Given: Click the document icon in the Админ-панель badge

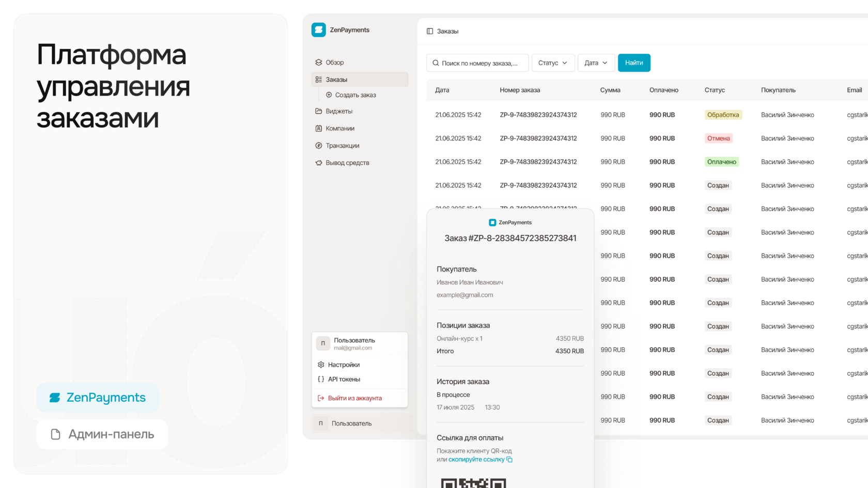Looking at the screenshot, I should coord(56,434).
